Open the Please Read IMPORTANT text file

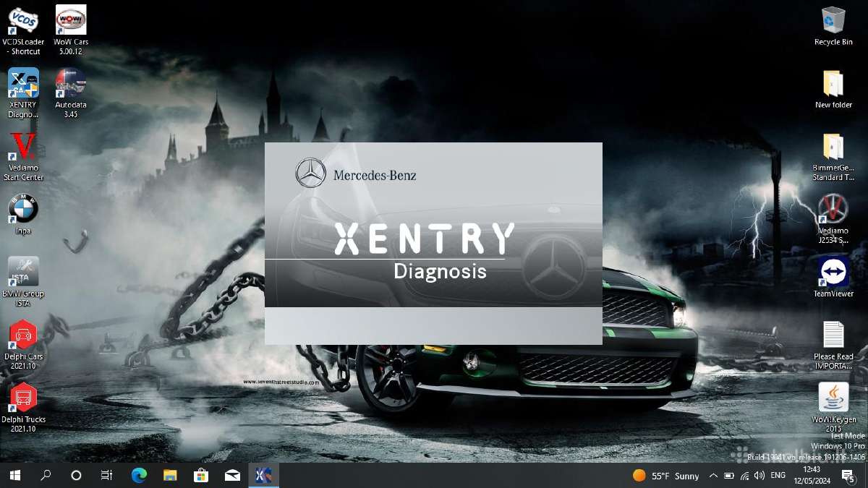tap(833, 345)
